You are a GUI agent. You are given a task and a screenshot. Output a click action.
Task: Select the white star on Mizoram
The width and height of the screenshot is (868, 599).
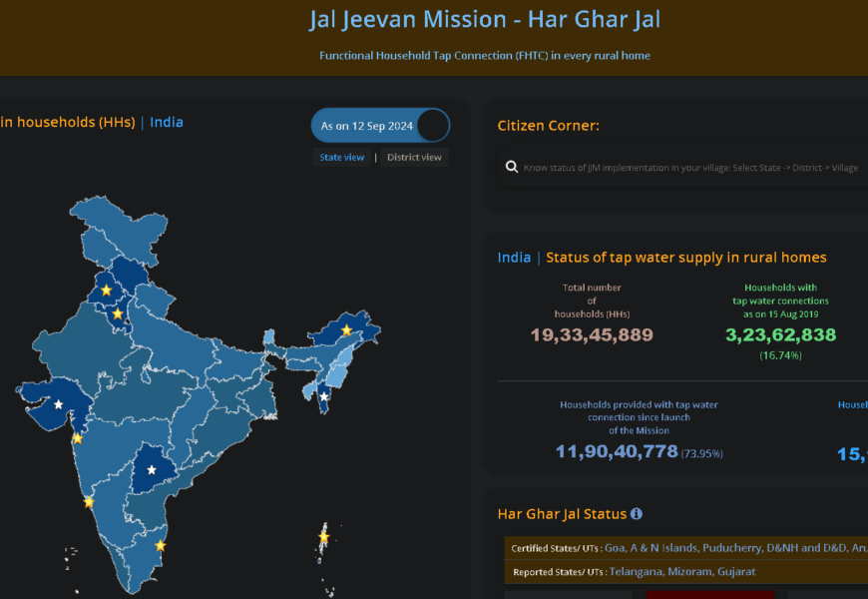tap(324, 396)
